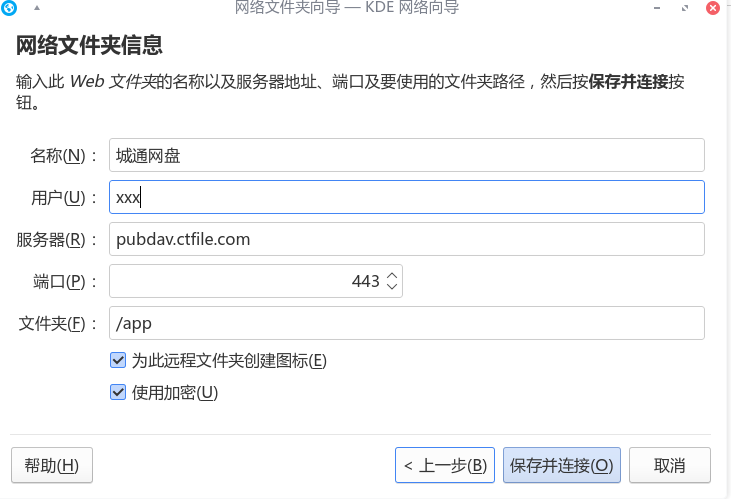Disable the 使用加密 checkbox
Viewport: 731px width, 499px height.
coord(118,392)
